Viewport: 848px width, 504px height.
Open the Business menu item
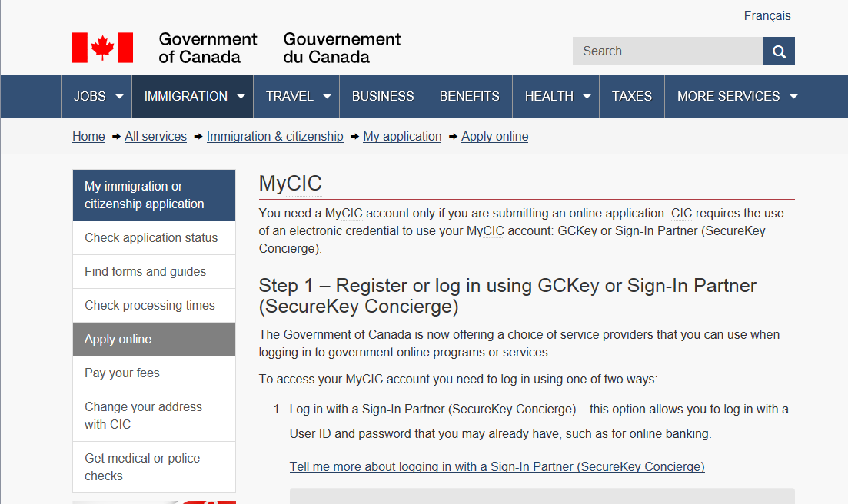[383, 96]
